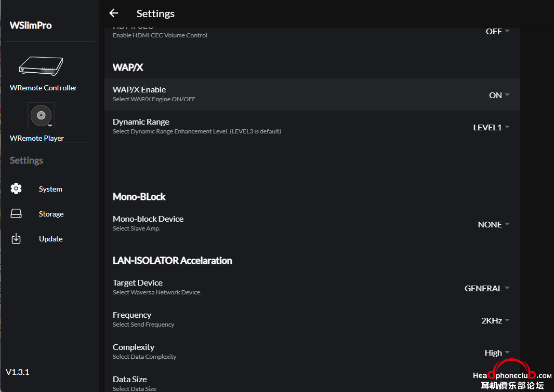Open the Mono-block Device NONE dropdown
The image size is (554, 392).
(x=494, y=224)
